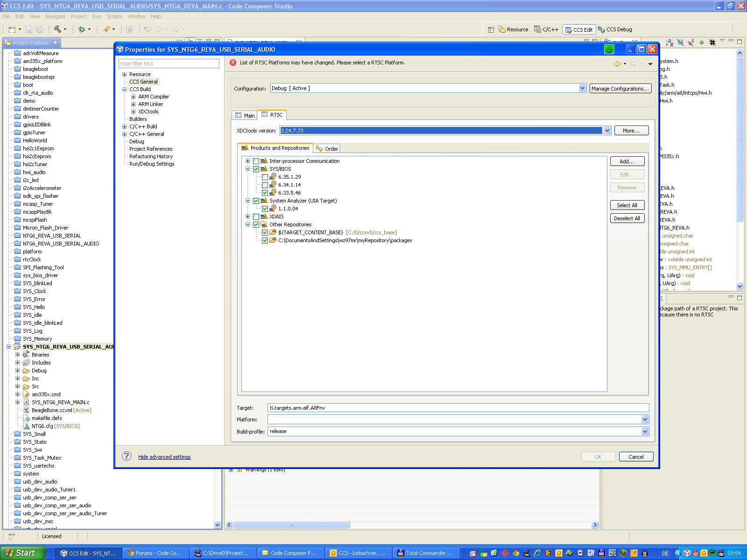The width and height of the screenshot is (747, 560).
Task: Open the Project menu
Action: click(x=79, y=16)
